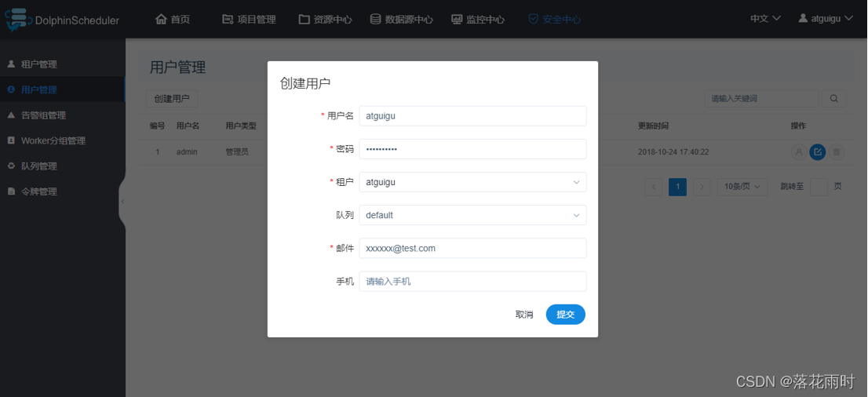868x397 pixels.
Task: Click the 更新时间 column header
Action: coord(653,126)
